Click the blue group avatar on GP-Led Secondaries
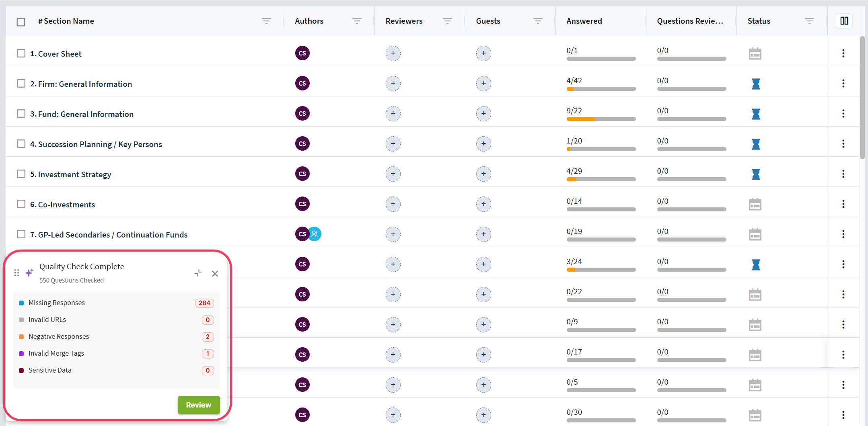The height and width of the screenshot is (426, 868). pyautogui.click(x=315, y=234)
